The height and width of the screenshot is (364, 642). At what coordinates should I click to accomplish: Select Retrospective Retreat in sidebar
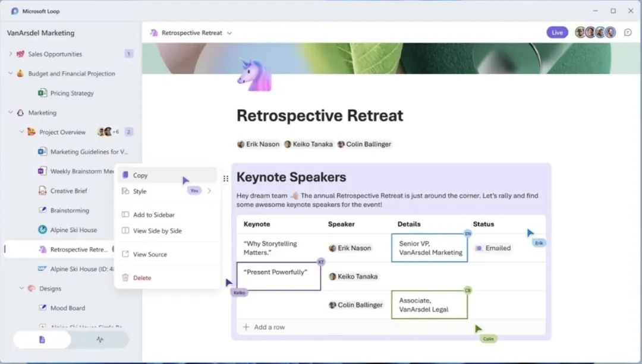point(59,249)
